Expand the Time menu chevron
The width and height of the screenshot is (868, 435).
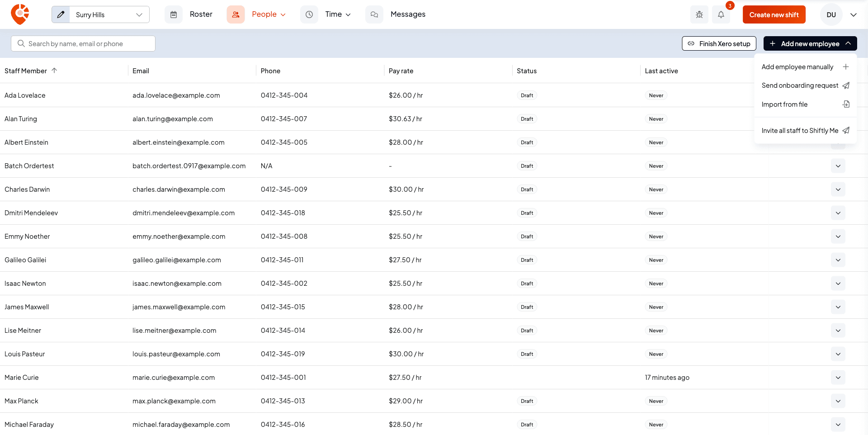(x=348, y=14)
